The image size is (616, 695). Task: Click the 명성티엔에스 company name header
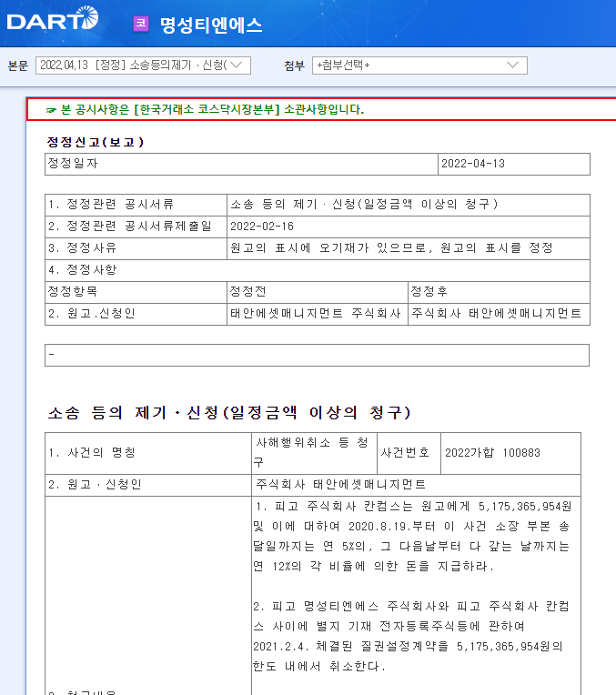[x=211, y=25]
